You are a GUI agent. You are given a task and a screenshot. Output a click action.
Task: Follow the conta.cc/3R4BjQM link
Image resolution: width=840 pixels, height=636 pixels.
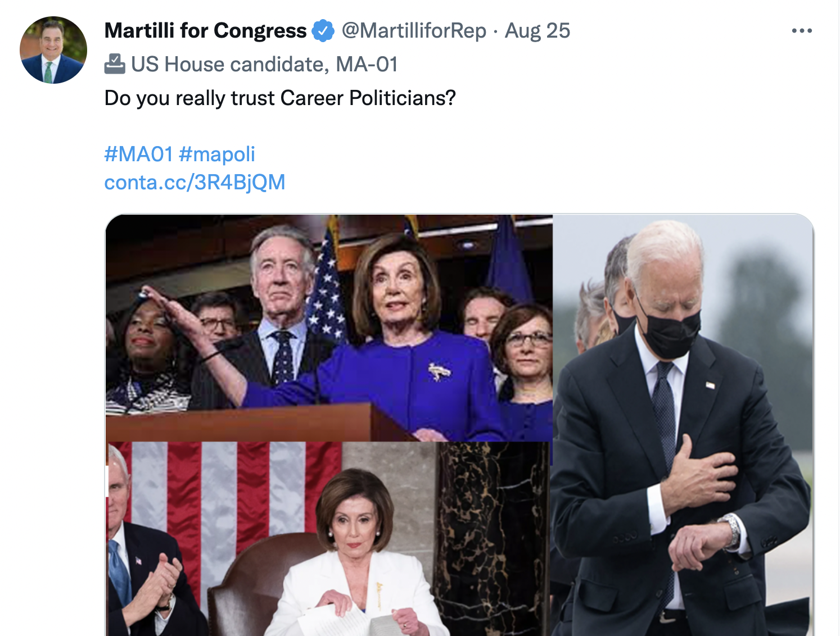(x=195, y=182)
